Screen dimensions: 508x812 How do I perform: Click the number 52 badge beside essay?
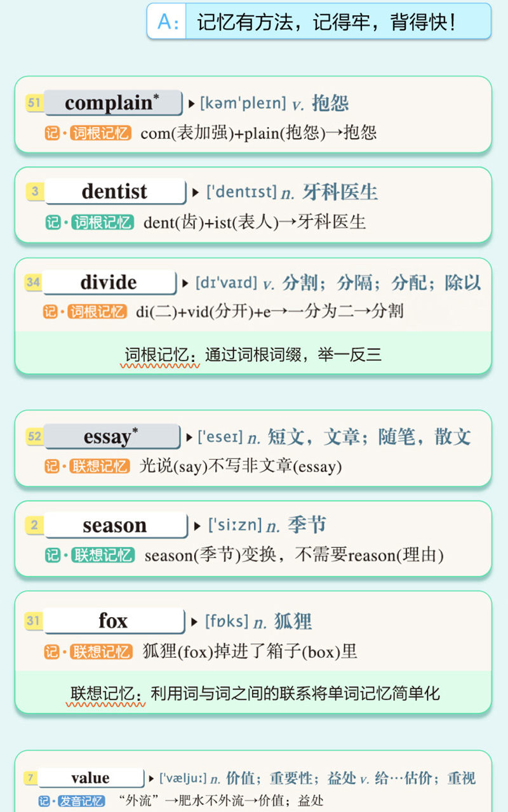[34, 437]
